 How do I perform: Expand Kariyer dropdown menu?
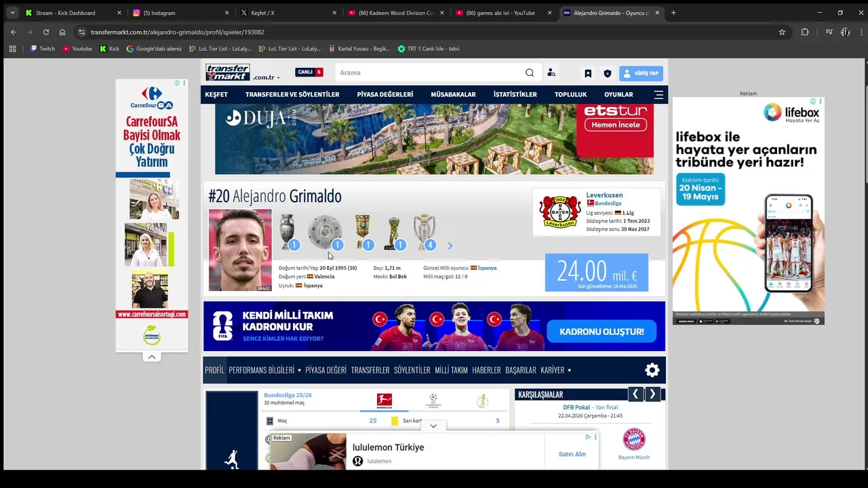click(x=556, y=370)
